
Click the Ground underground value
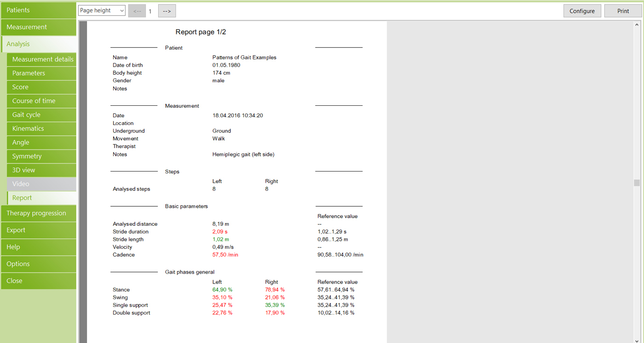pyautogui.click(x=222, y=131)
